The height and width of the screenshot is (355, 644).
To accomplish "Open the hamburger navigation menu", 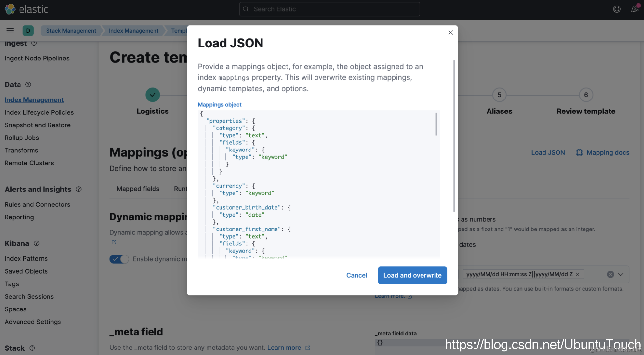I will coord(10,31).
